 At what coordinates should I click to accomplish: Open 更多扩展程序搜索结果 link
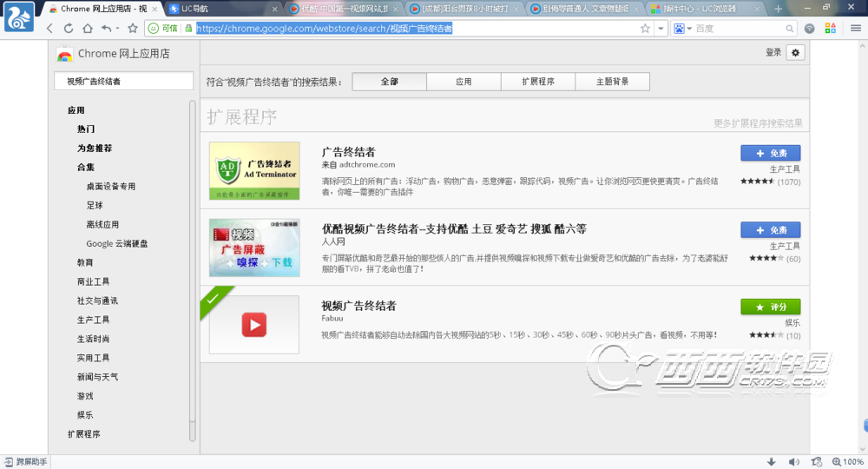[x=758, y=123]
